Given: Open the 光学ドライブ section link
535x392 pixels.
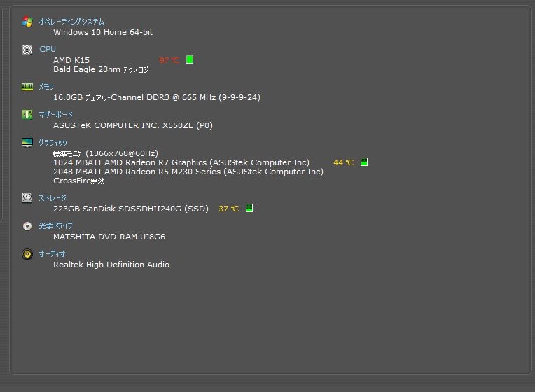Looking at the screenshot, I should coord(55,225).
